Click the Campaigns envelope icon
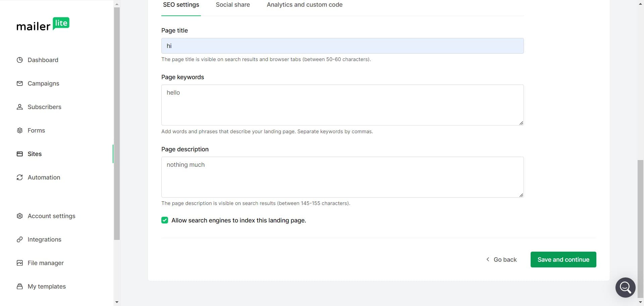 pos(20,84)
